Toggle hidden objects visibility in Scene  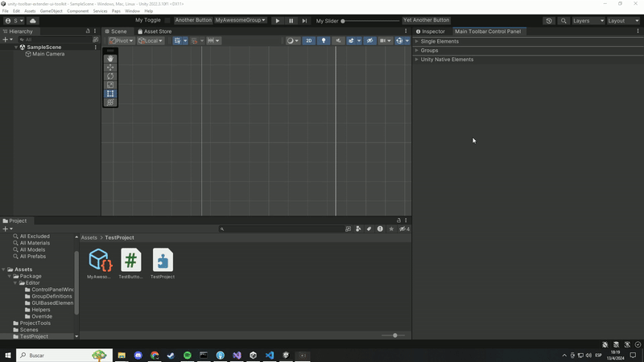pos(369,41)
